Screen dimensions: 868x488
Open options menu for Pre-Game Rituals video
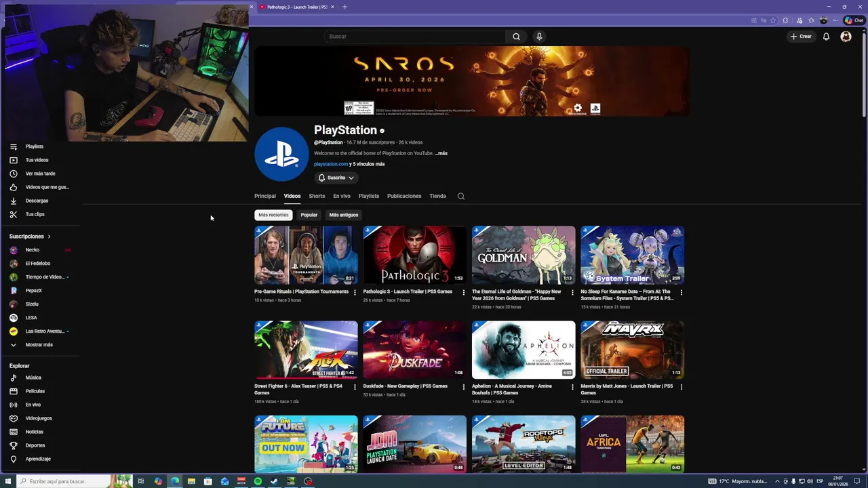tap(355, 293)
